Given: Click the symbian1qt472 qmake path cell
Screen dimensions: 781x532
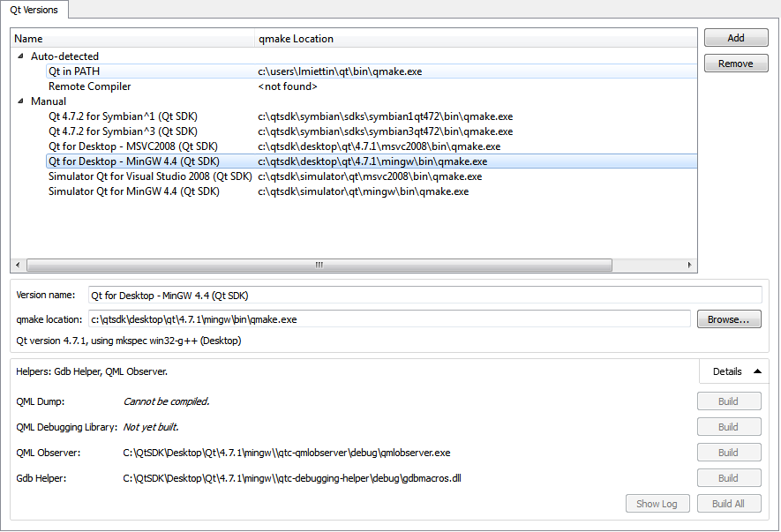Looking at the screenshot, I should [x=385, y=116].
